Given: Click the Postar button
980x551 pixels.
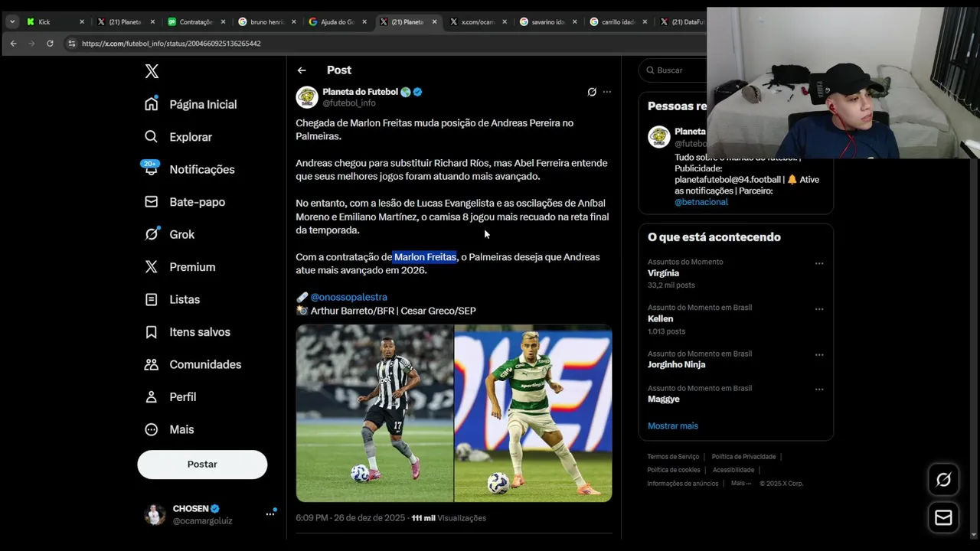Looking at the screenshot, I should coord(202,465).
